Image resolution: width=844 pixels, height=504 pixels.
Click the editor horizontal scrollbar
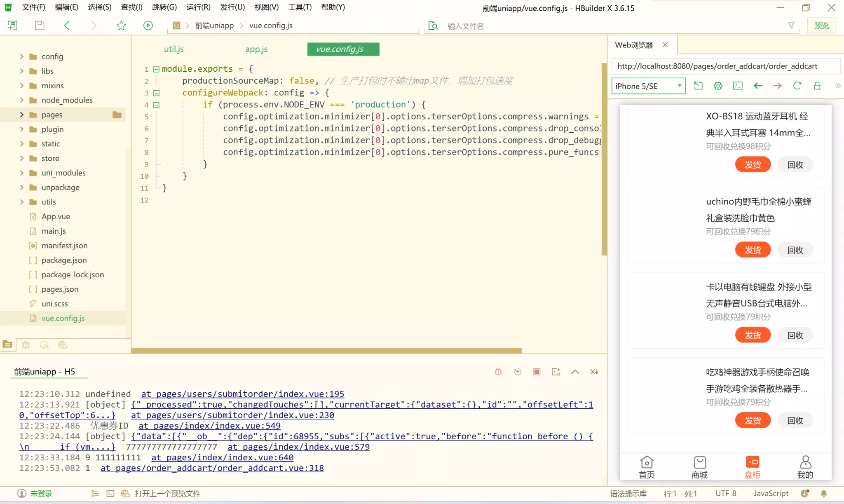click(326, 351)
